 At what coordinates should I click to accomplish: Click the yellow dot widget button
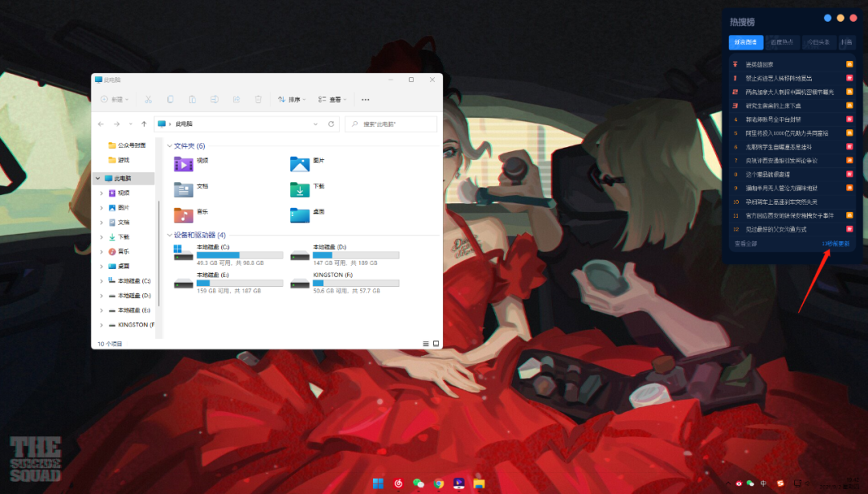pyautogui.click(x=841, y=18)
